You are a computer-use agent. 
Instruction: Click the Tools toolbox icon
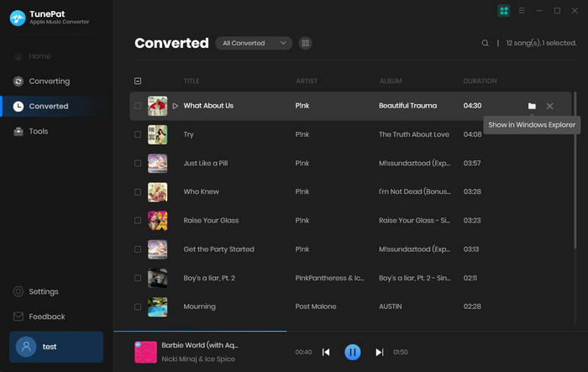[18, 131]
